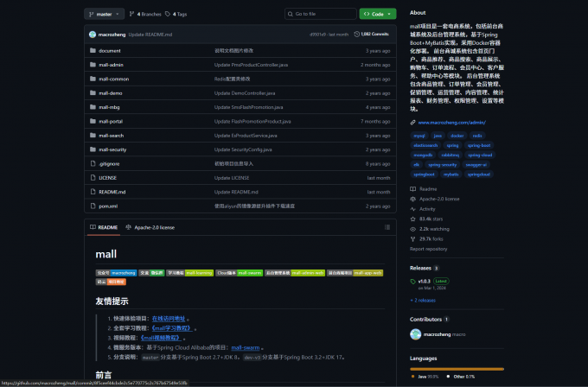The image size is (588, 387).
Task: Open the document folder
Action: [x=110, y=51]
